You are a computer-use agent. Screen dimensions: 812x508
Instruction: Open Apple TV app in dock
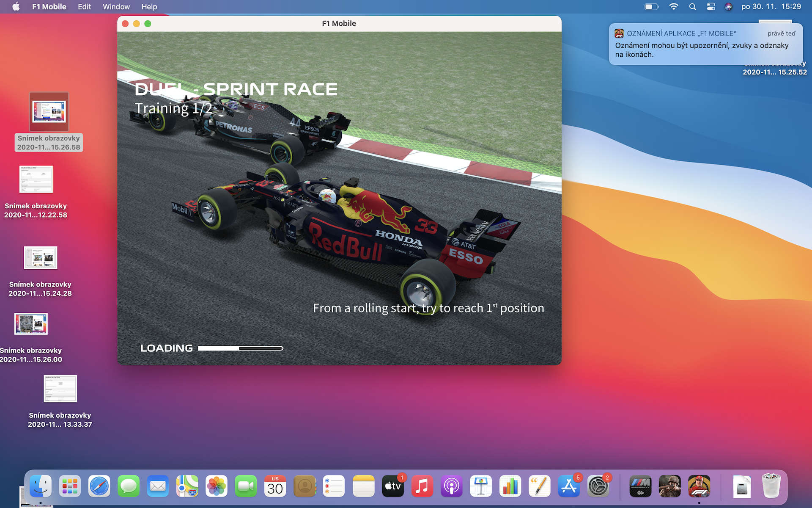tap(392, 486)
